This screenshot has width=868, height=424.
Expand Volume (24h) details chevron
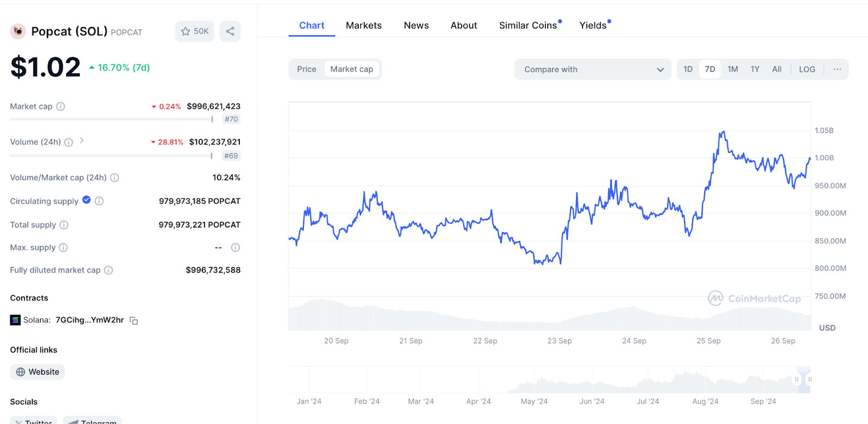coord(81,141)
